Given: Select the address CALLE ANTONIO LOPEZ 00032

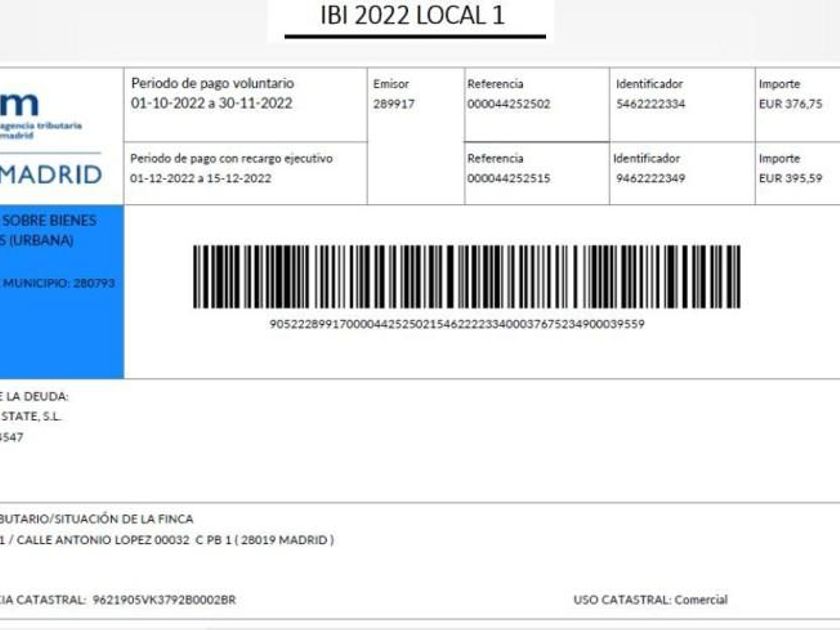Looking at the screenshot, I should point(103,539).
